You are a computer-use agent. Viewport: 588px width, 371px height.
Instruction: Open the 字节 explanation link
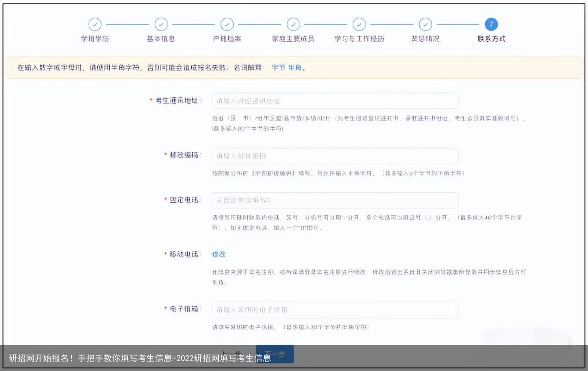click(x=278, y=67)
